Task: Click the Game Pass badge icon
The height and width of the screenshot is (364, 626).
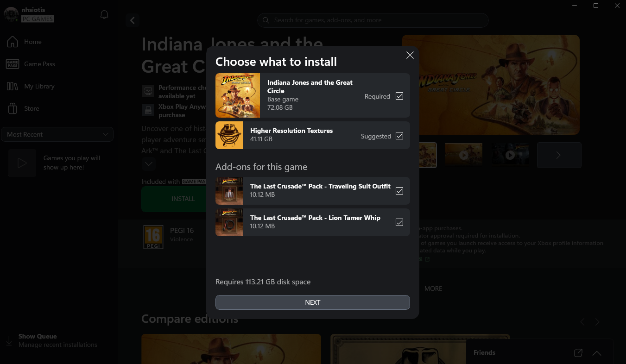Action: click(12, 64)
